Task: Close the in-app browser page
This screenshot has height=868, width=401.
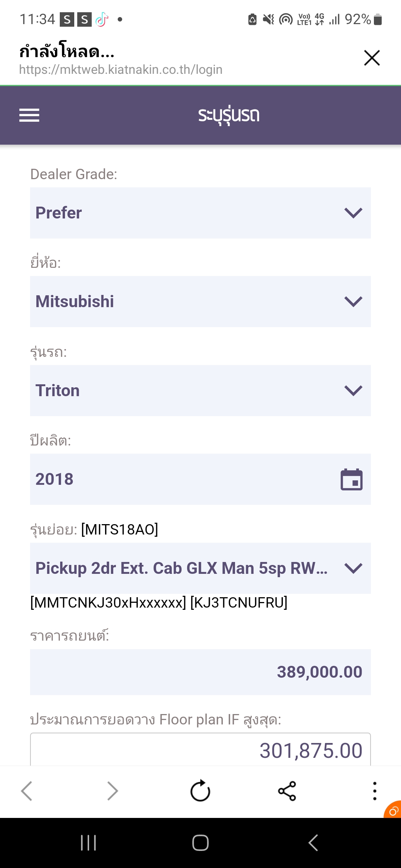Action: [372, 58]
